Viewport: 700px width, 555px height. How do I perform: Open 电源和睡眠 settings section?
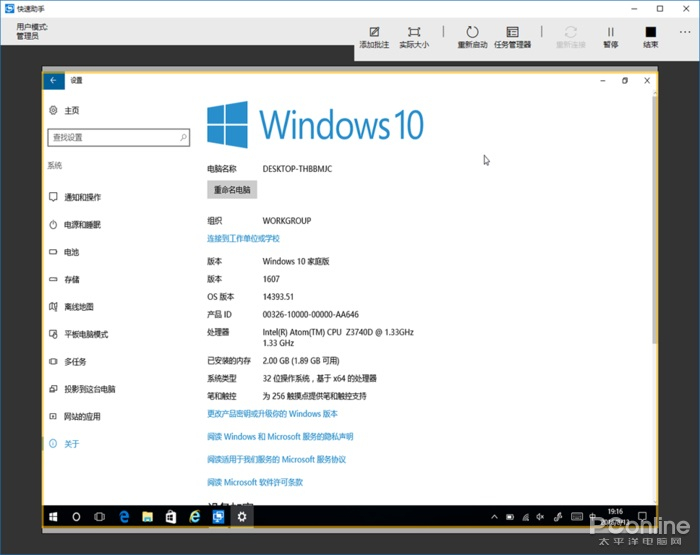(x=82, y=225)
